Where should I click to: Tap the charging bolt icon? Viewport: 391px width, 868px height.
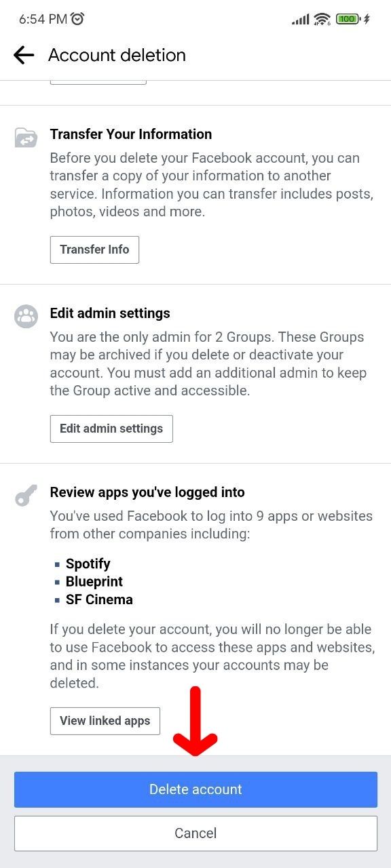point(367,19)
